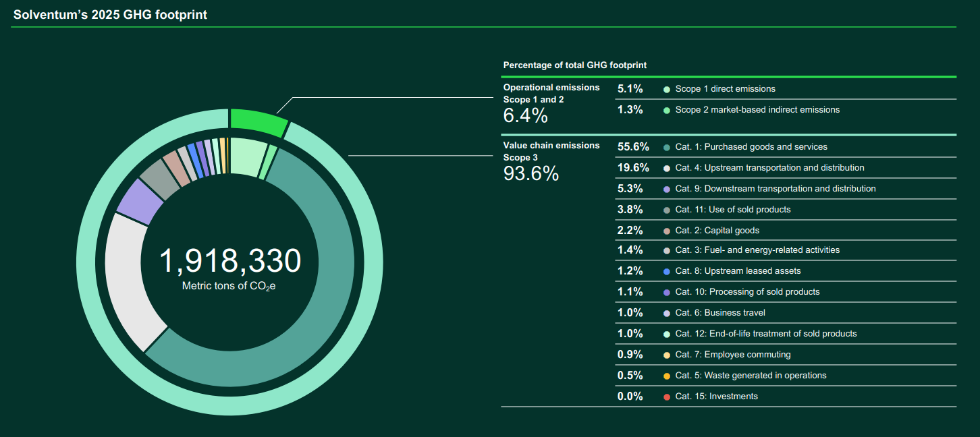Click Cat. 12: End-of-life treatment label
Viewport: 980px width, 437px height.
(766, 334)
